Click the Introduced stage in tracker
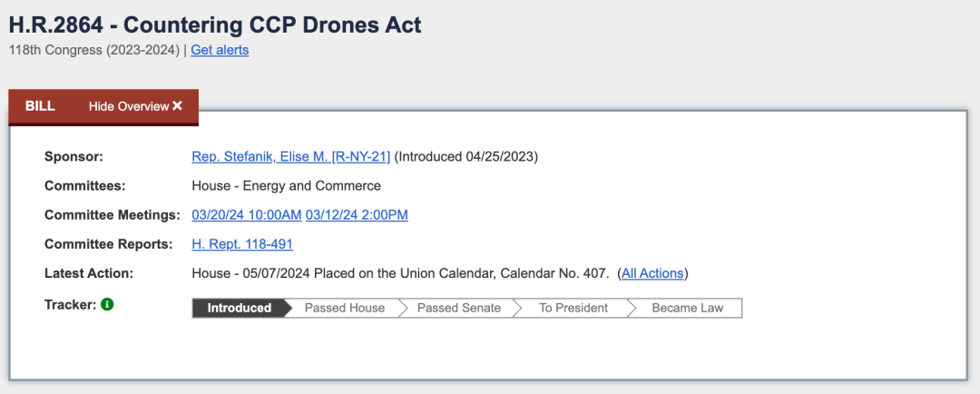Screen dimensions: 980x394 pyautogui.click(x=240, y=308)
